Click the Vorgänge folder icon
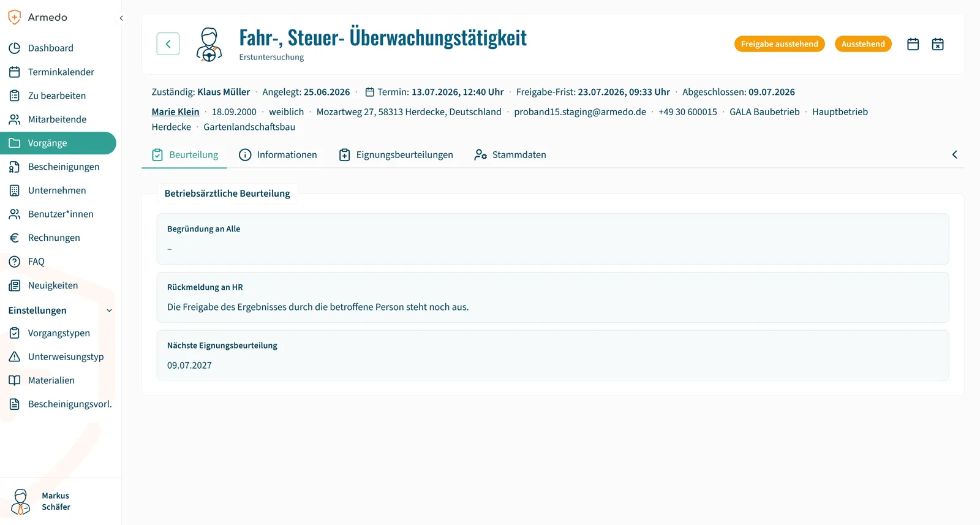Screen dimensions: 980x525 pos(15,143)
